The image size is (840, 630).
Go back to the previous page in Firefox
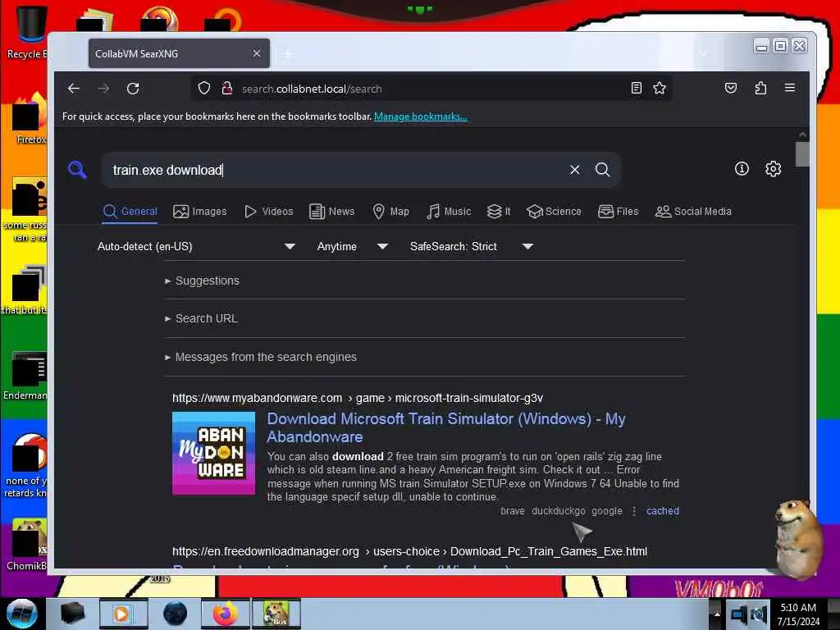(74, 89)
